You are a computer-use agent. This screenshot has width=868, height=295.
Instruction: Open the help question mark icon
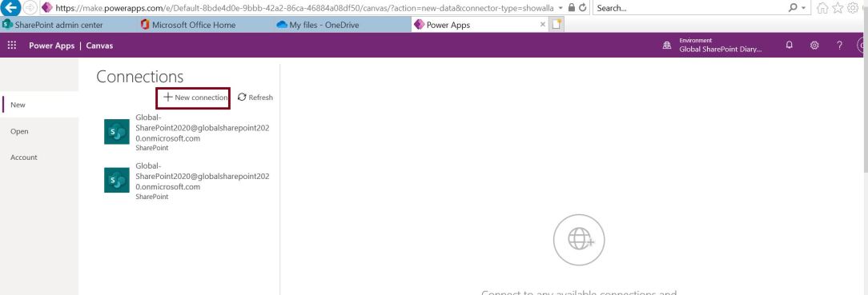840,46
